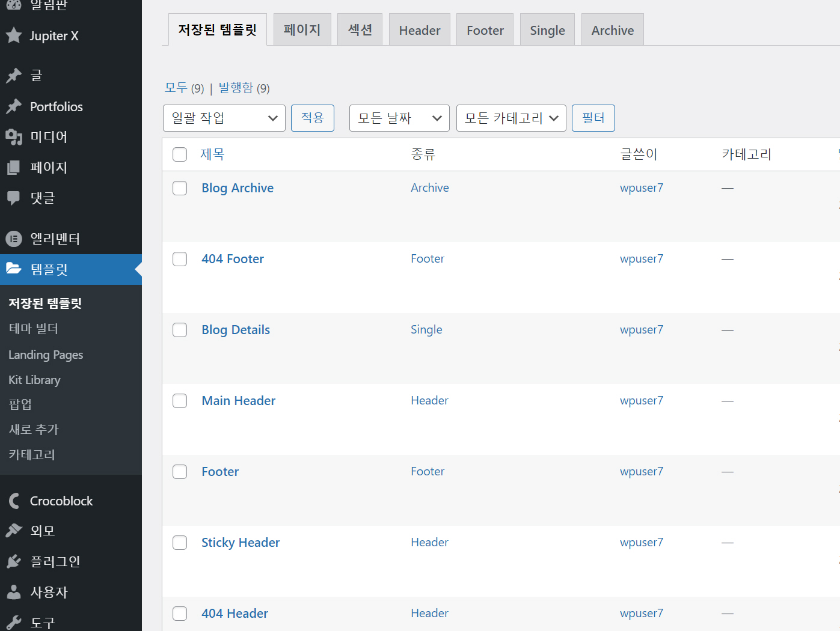Click the 사용자 users icon
The width and height of the screenshot is (840, 631).
click(14, 592)
